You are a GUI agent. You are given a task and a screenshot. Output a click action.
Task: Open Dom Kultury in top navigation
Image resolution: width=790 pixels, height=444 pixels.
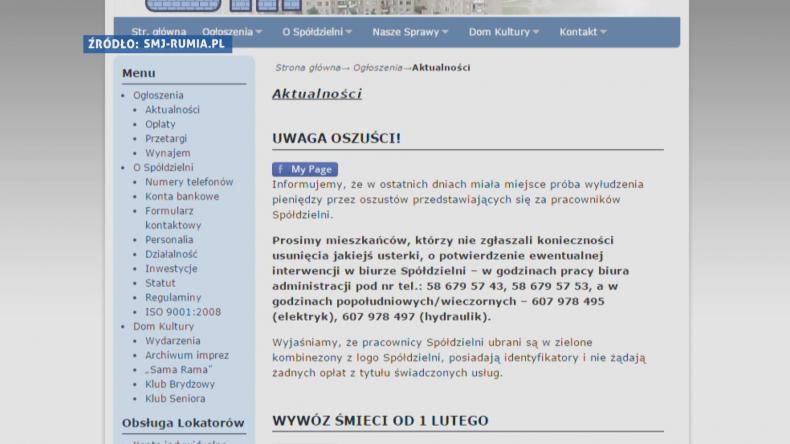[x=499, y=32]
